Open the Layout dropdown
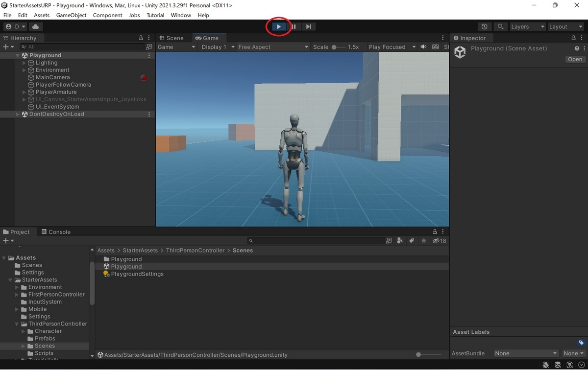 (x=565, y=26)
